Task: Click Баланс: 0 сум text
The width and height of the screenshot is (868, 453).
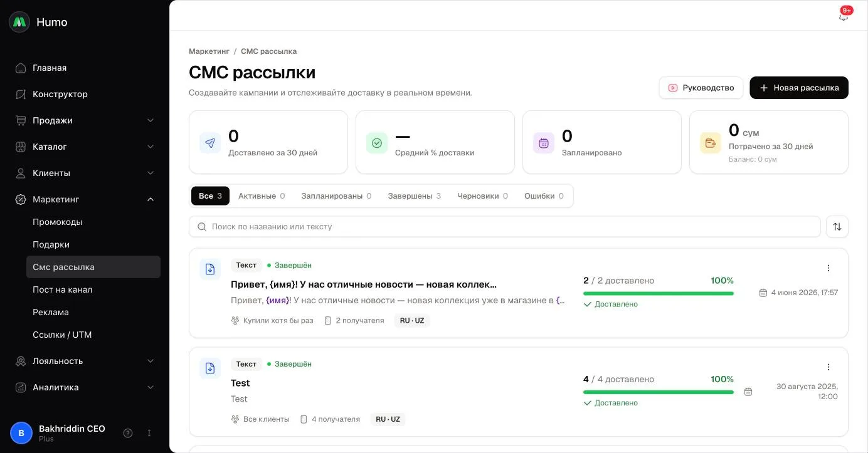Action: click(x=753, y=159)
